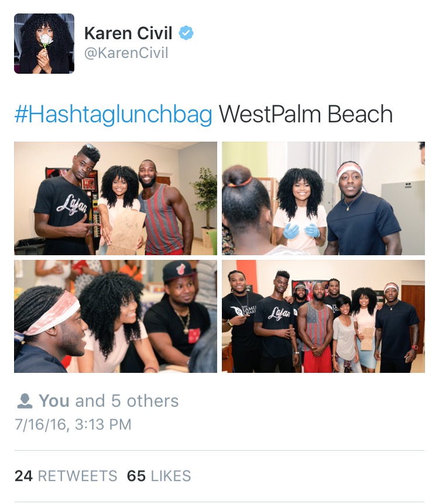View the top-right photo with blue gloves
The height and width of the screenshot is (504, 439).
323,198
